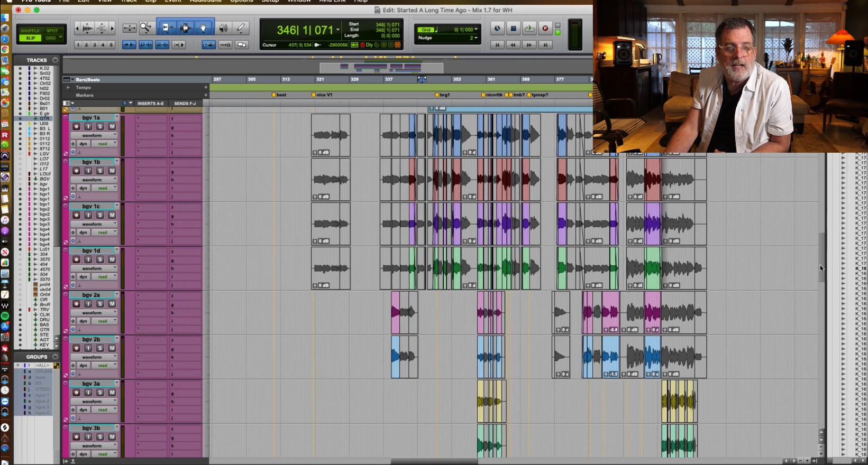
Task: Toggle input monitoring on bgv 1d
Action: coord(88,259)
